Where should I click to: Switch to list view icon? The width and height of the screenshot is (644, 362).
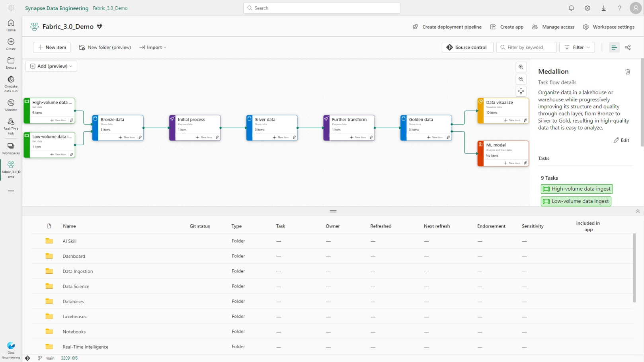click(614, 47)
